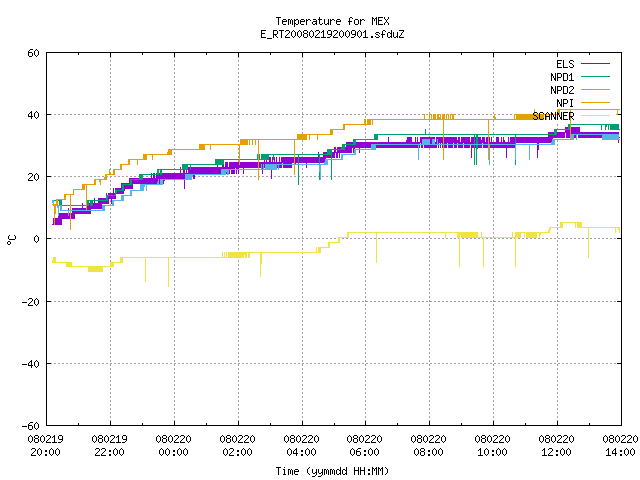The width and height of the screenshot is (640, 480).
Task: Click the chart title 'Temperature for MEX'
Action: point(332,21)
